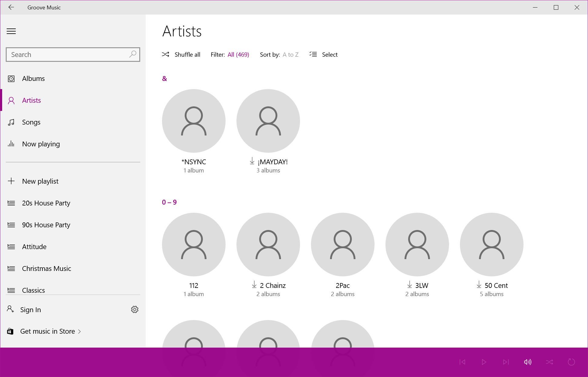Open the 2Pac artist tile
Viewport: 588px width, 377px height.
pos(342,244)
